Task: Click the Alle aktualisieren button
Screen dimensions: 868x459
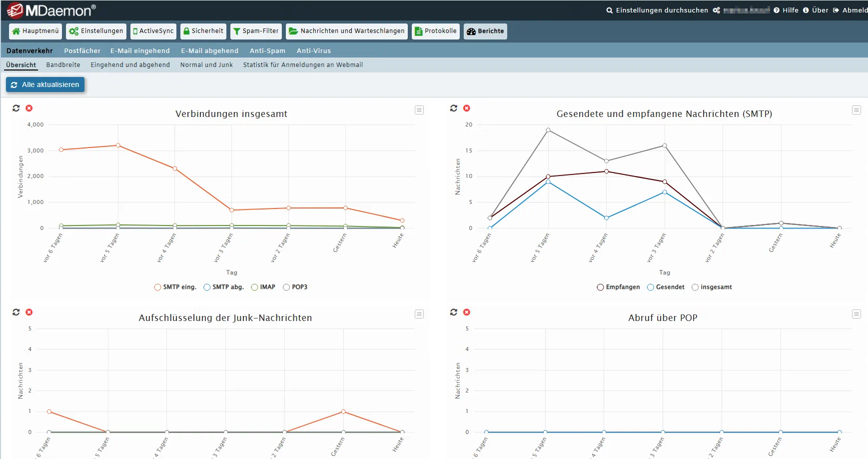Action: coord(45,84)
